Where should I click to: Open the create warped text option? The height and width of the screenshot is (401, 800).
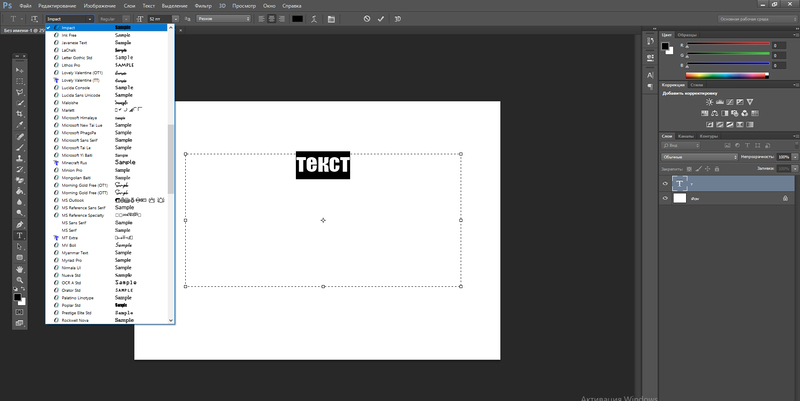316,18
